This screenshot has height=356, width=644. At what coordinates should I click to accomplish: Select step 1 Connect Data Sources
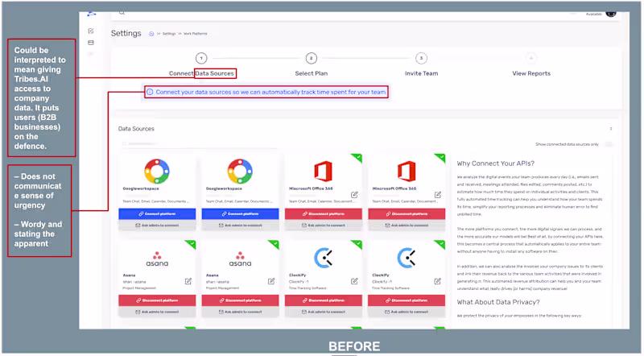[x=201, y=58]
